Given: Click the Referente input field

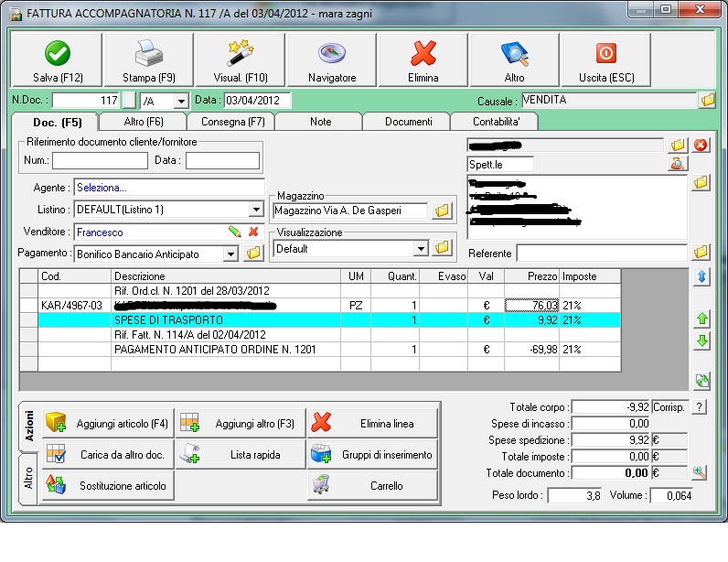Looking at the screenshot, I should (602, 254).
